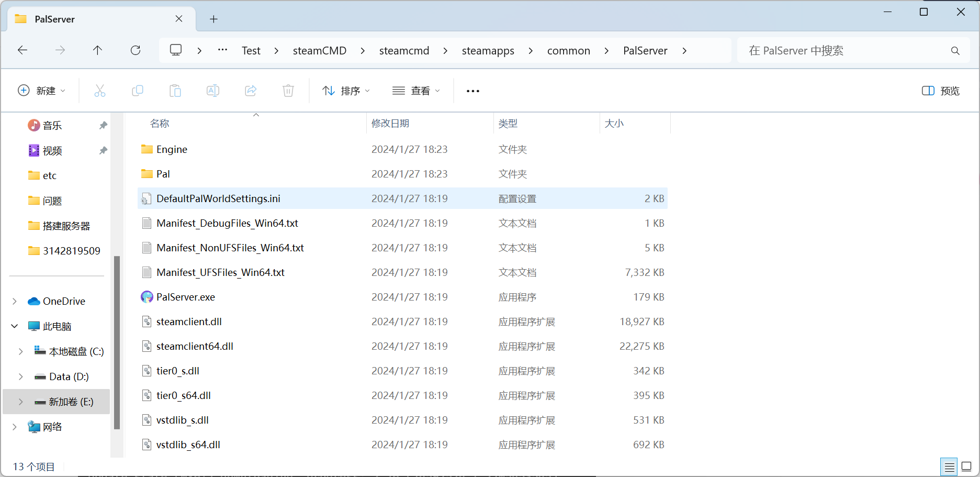Click the search magnifier icon
This screenshot has width=980, height=477.
click(955, 51)
